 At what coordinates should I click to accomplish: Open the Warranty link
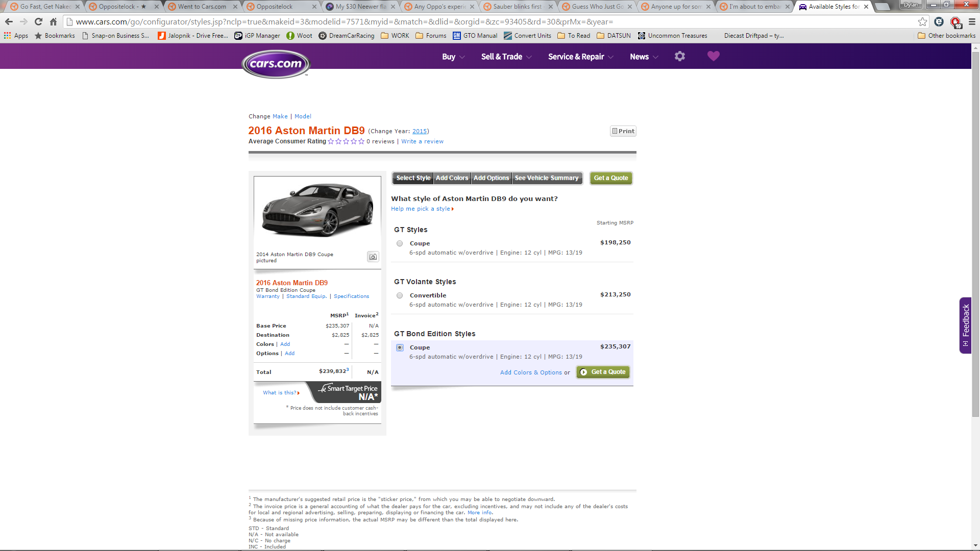pyautogui.click(x=268, y=296)
